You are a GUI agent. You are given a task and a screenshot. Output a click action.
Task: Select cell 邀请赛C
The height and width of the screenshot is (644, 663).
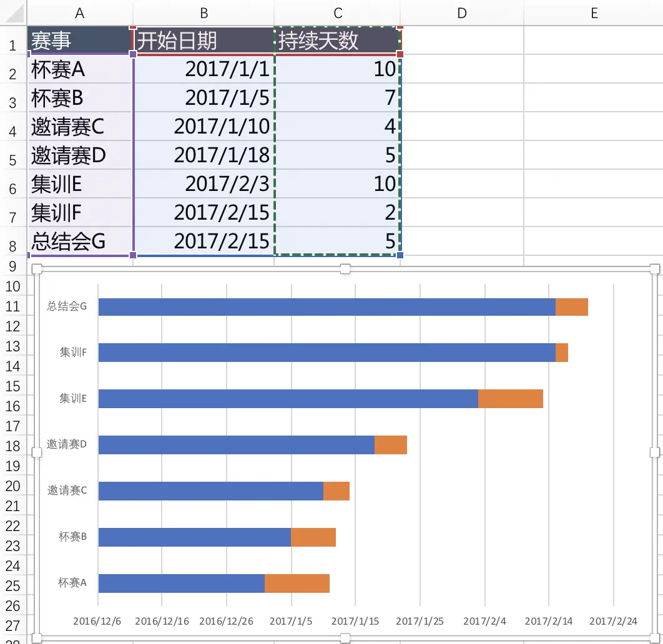click(x=80, y=127)
